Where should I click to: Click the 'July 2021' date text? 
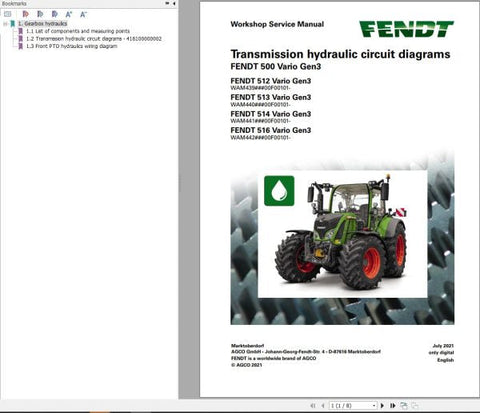tap(443, 346)
